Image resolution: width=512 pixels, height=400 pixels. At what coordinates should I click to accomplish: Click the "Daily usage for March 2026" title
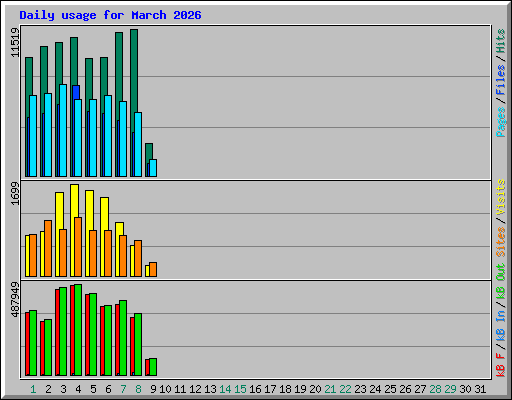(110, 15)
